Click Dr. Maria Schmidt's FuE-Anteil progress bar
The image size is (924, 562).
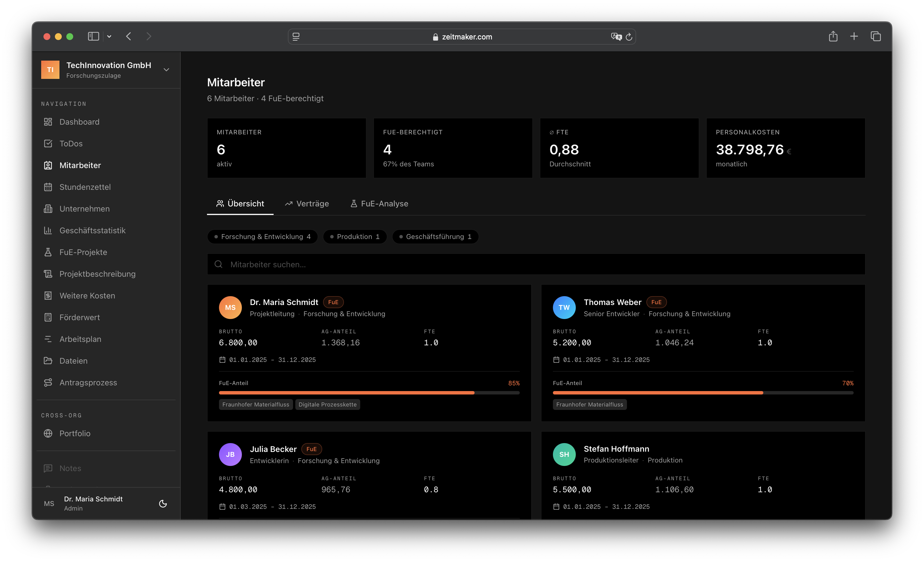[x=369, y=392]
